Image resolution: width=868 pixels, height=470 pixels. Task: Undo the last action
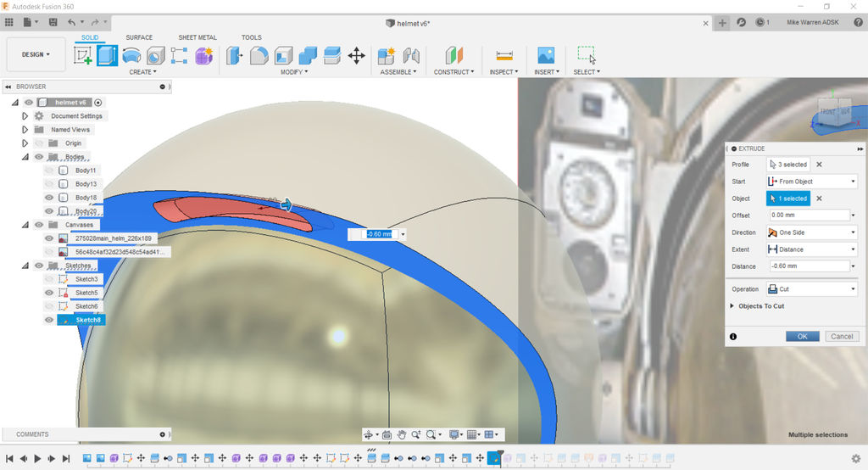point(71,22)
